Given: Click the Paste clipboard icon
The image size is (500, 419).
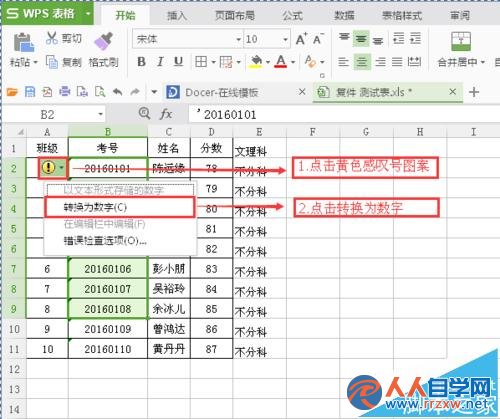Looking at the screenshot, I should point(24,42).
